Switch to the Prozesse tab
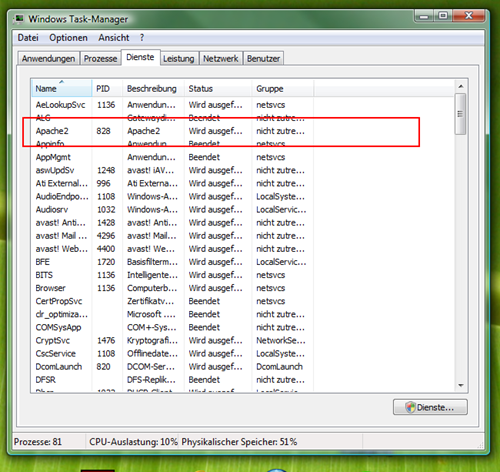The height and width of the screenshot is (472, 500). point(100,58)
